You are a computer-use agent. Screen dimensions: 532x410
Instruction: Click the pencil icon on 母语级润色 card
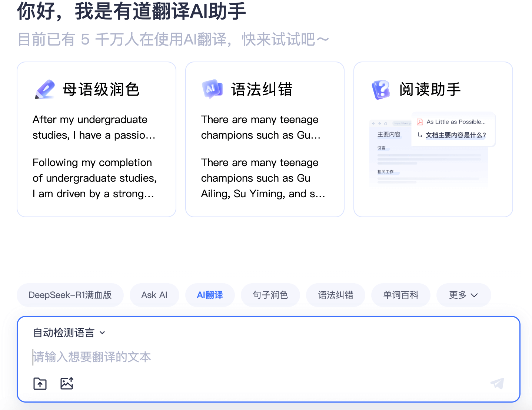click(44, 89)
